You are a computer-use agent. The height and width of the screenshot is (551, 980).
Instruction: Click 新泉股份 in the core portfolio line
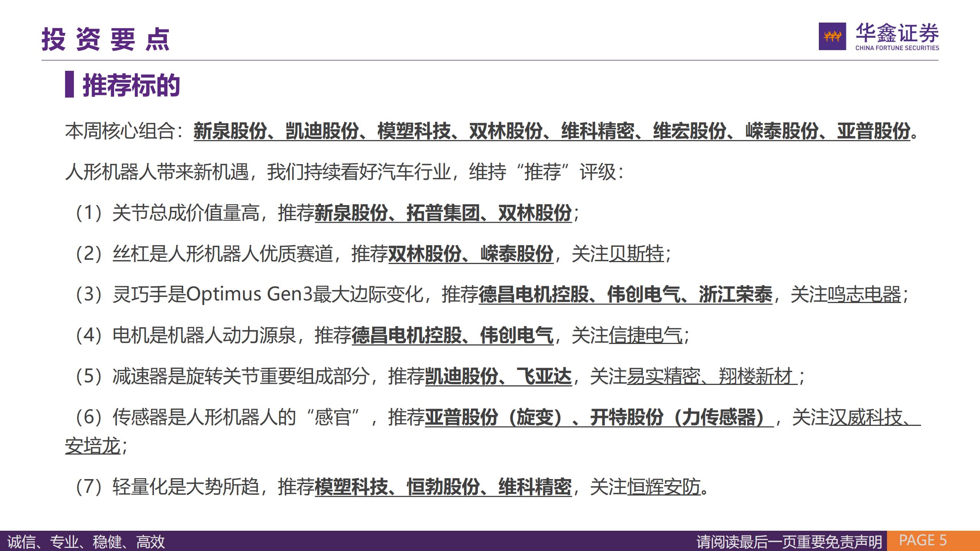point(230,131)
